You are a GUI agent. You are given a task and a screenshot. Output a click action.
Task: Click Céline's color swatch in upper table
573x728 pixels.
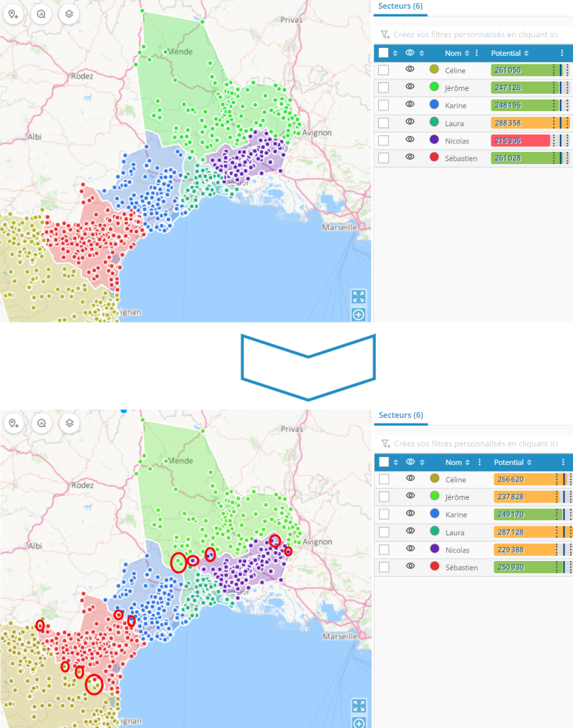pos(433,70)
